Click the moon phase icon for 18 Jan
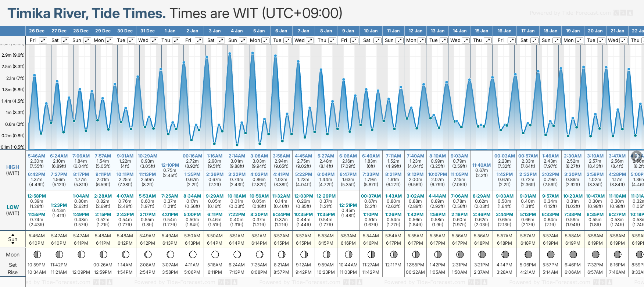Image resolution: width=644 pixels, height=287 pixels. (x=551, y=254)
